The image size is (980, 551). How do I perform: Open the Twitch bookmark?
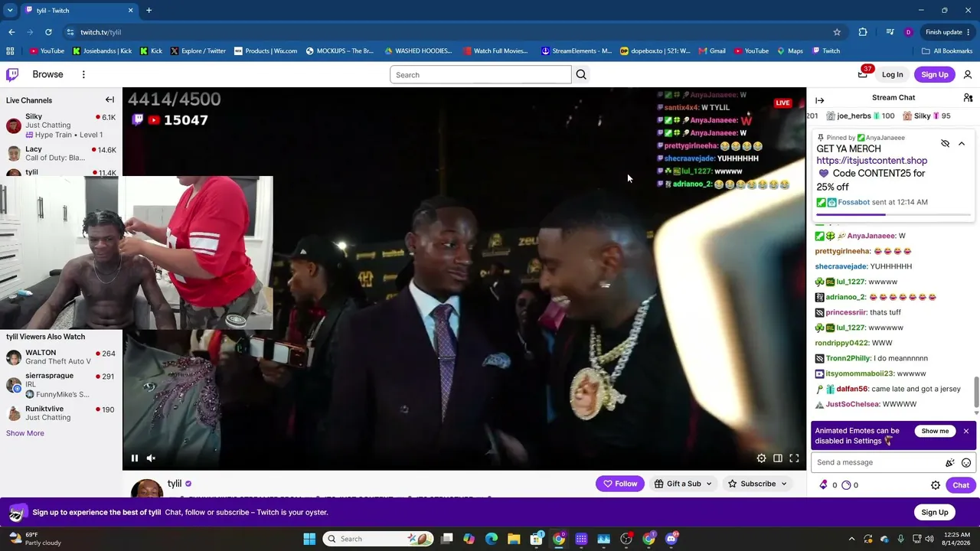[825, 51]
